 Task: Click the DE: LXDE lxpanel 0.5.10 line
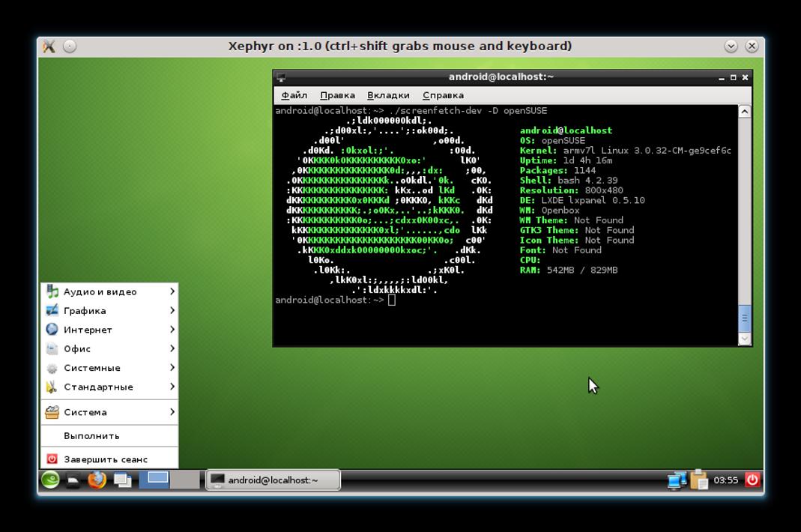[582, 200]
